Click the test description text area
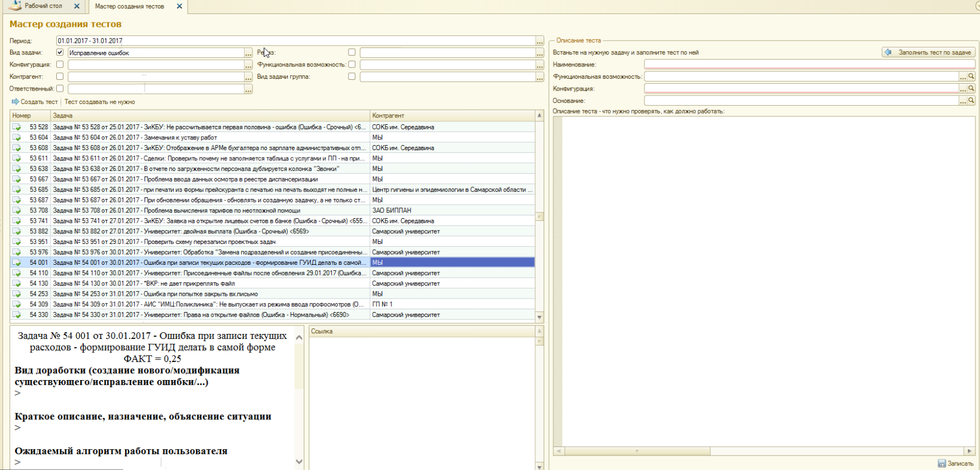 coord(769,281)
